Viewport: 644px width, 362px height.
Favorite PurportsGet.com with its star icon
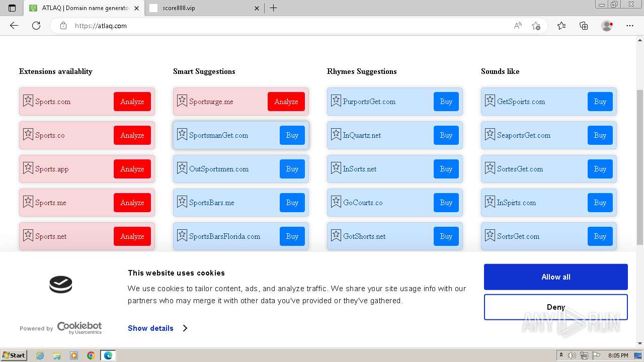click(336, 101)
